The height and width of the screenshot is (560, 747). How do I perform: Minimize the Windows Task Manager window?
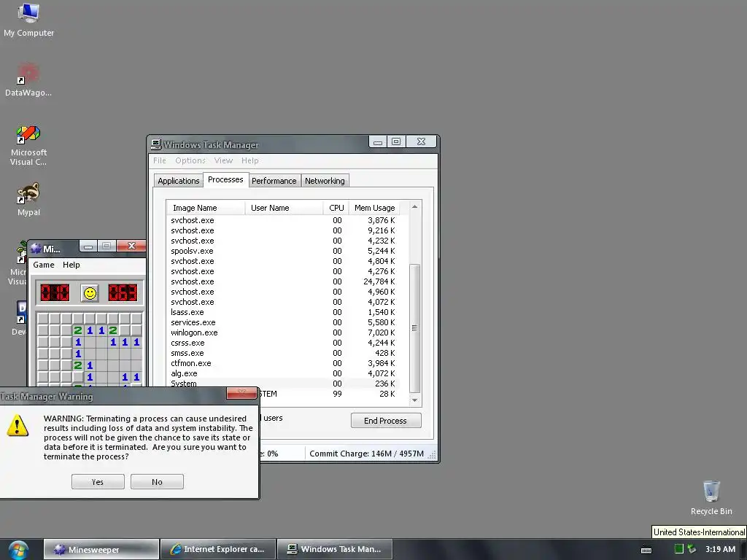pyautogui.click(x=378, y=142)
